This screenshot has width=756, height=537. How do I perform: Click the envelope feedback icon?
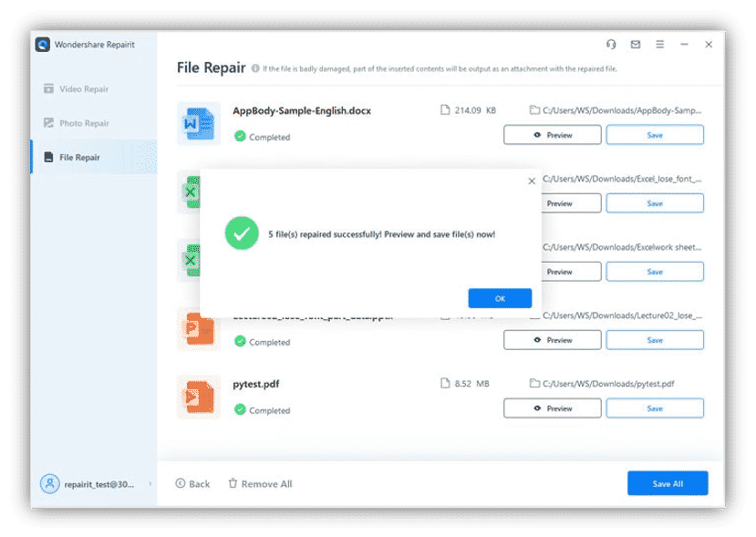[635, 44]
